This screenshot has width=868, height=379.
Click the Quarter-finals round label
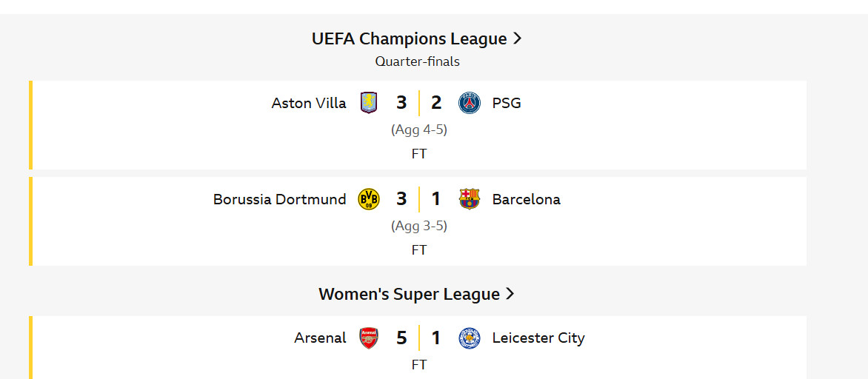(417, 61)
